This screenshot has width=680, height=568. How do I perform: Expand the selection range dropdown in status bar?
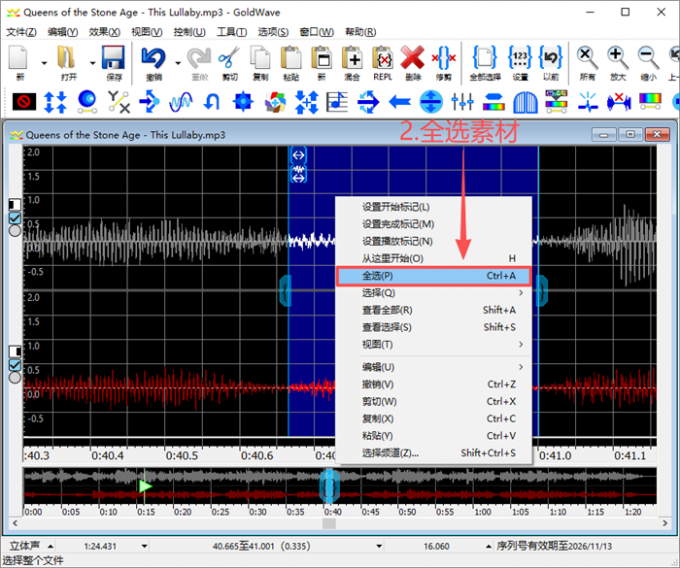click(379, 546)
